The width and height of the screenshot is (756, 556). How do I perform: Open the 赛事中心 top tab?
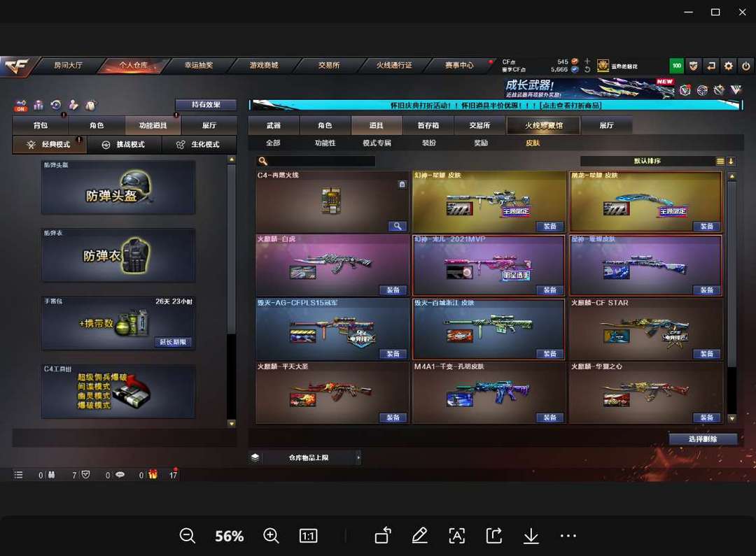click(459, 66)
